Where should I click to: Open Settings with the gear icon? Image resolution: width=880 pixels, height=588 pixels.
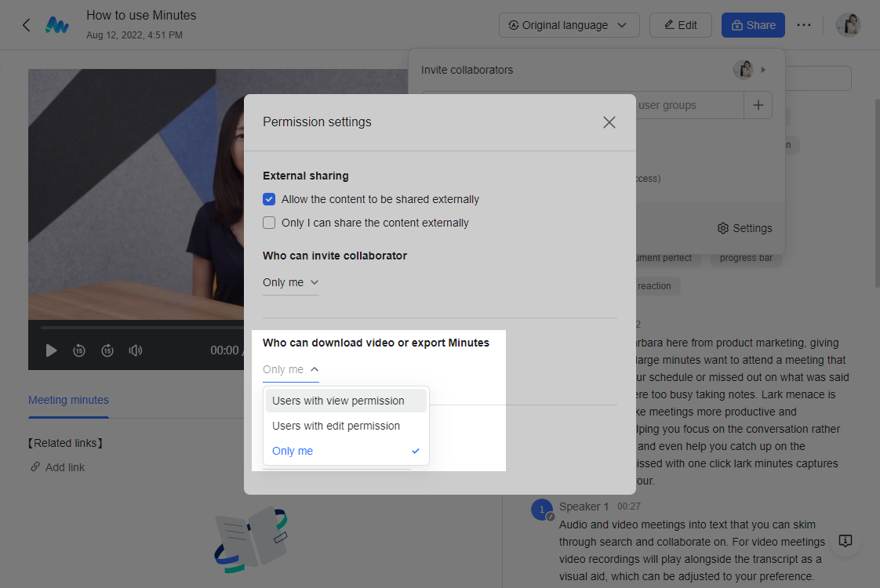click(744, 228)
